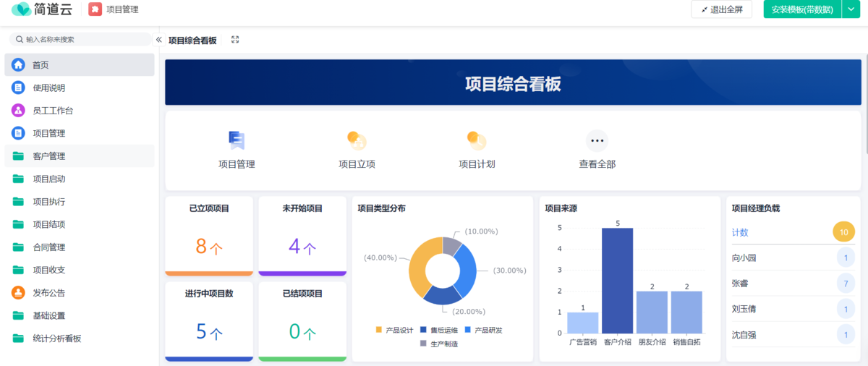868x366 pixels.
Task: Click the 已结项项目 card showing 0个
Action: pos(302,321)
